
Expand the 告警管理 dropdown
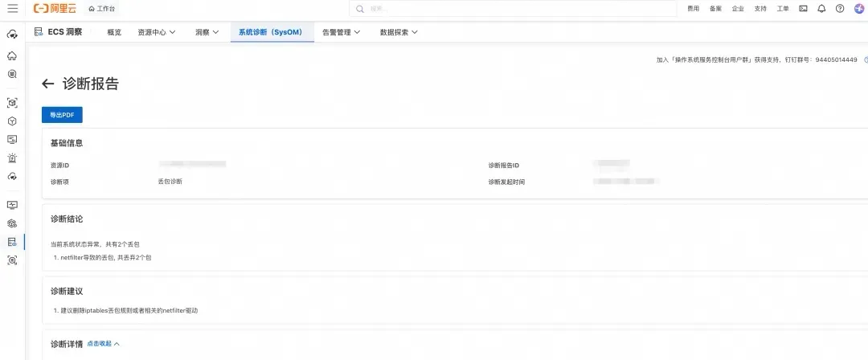click(341, 32)
